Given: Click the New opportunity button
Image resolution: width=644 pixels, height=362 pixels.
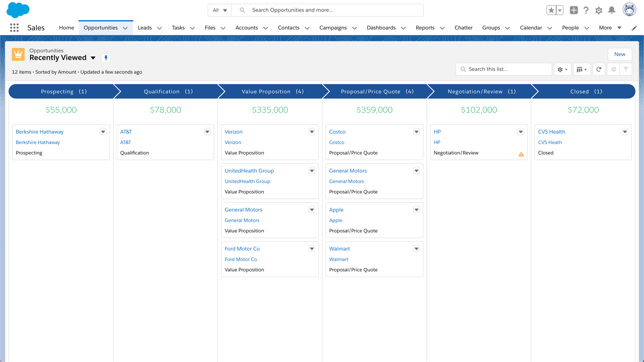Looking at the screenshot, I should click(x=619, y=54).
